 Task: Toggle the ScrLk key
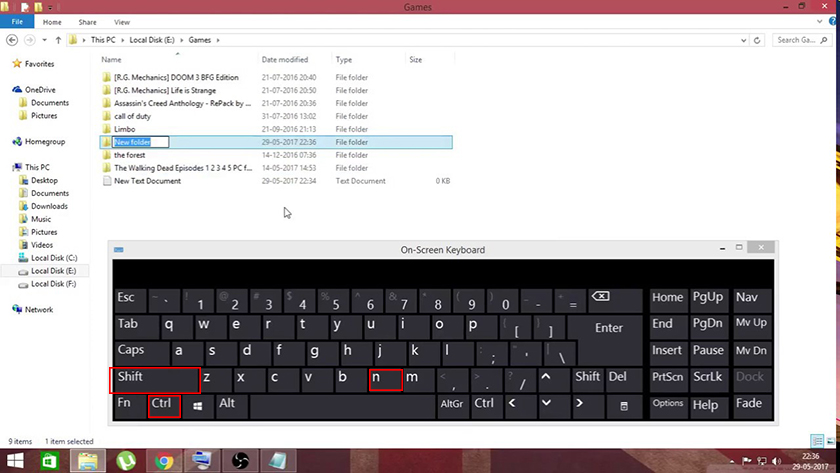[707, 378]
